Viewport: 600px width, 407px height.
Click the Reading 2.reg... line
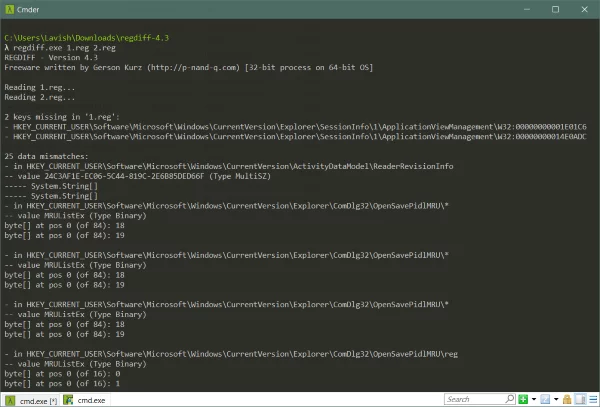coord(40,97)
